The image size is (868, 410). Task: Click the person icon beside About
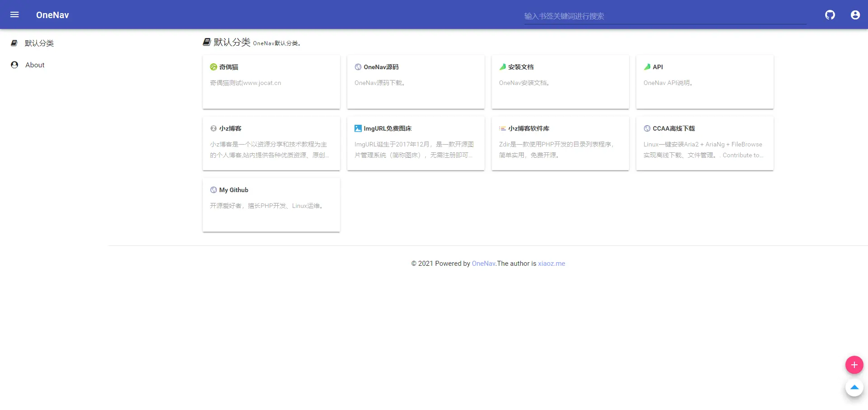pos(14,65)
